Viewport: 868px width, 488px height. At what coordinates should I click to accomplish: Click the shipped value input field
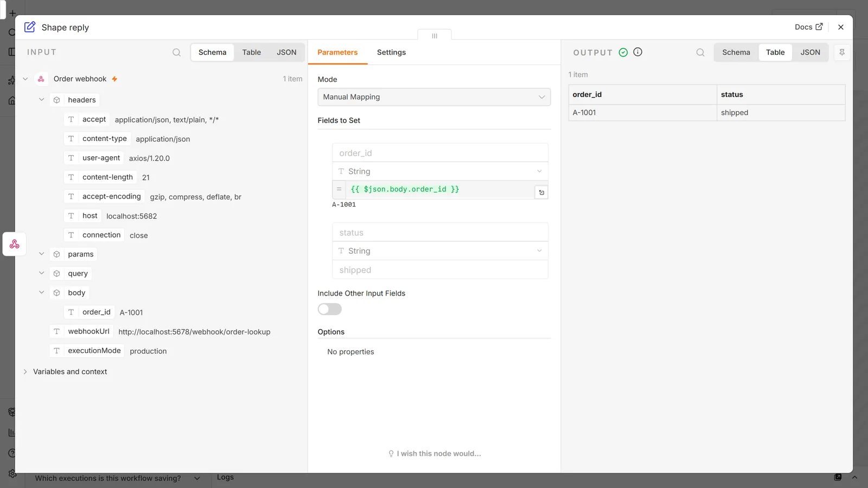(x=440, y=270)
